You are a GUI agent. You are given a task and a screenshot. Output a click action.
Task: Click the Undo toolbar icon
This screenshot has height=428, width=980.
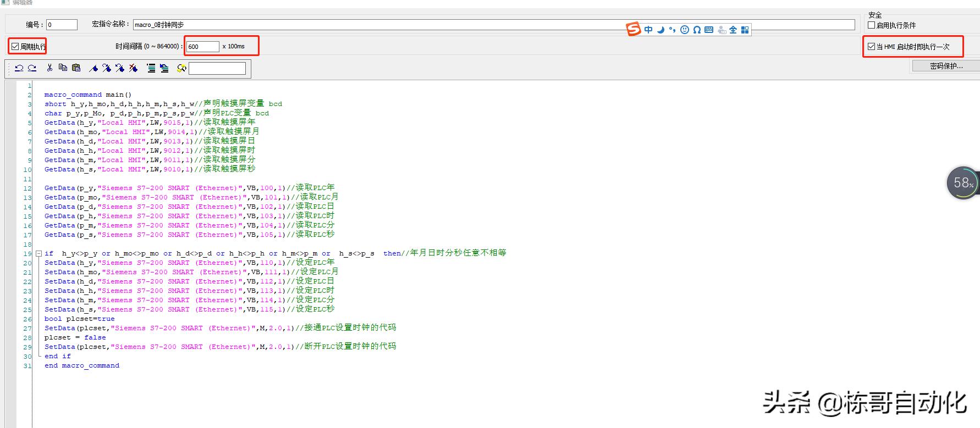coord(19,68)
